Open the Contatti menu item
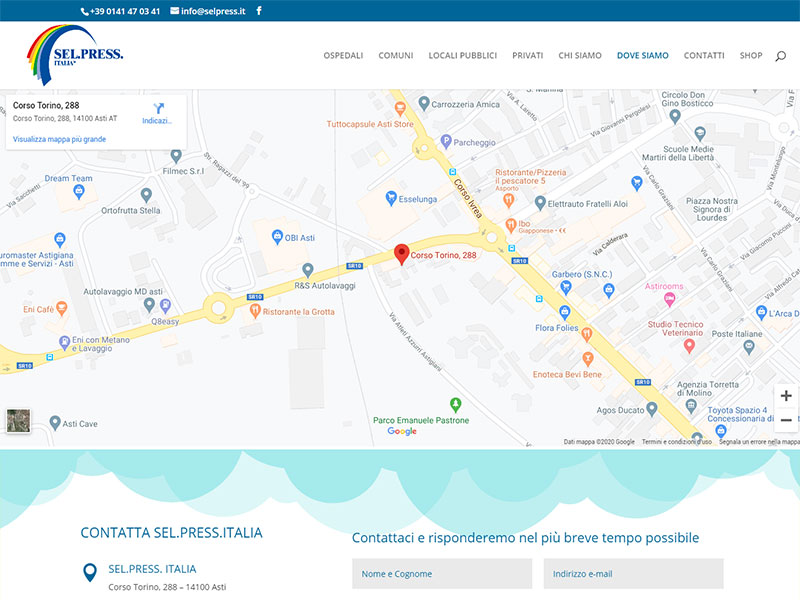Screen dimensions: 800x600 pos(704,56)
